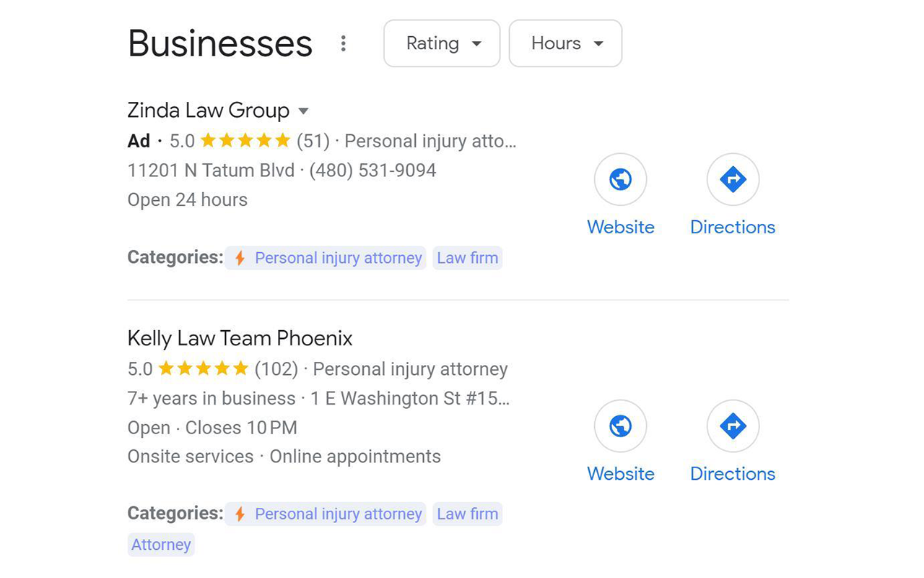Select Law firm tag under Zinda Law Group
Screen dimensions: 924x578
468,258
